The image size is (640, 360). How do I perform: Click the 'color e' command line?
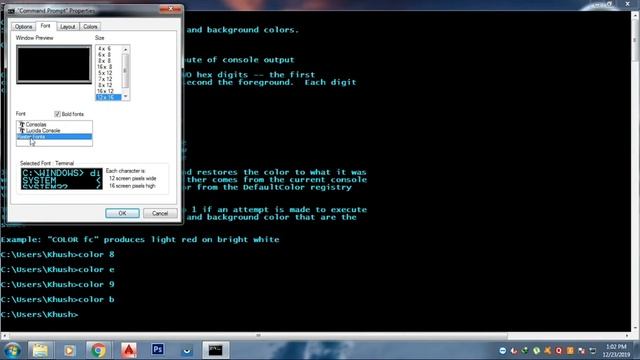58,269
